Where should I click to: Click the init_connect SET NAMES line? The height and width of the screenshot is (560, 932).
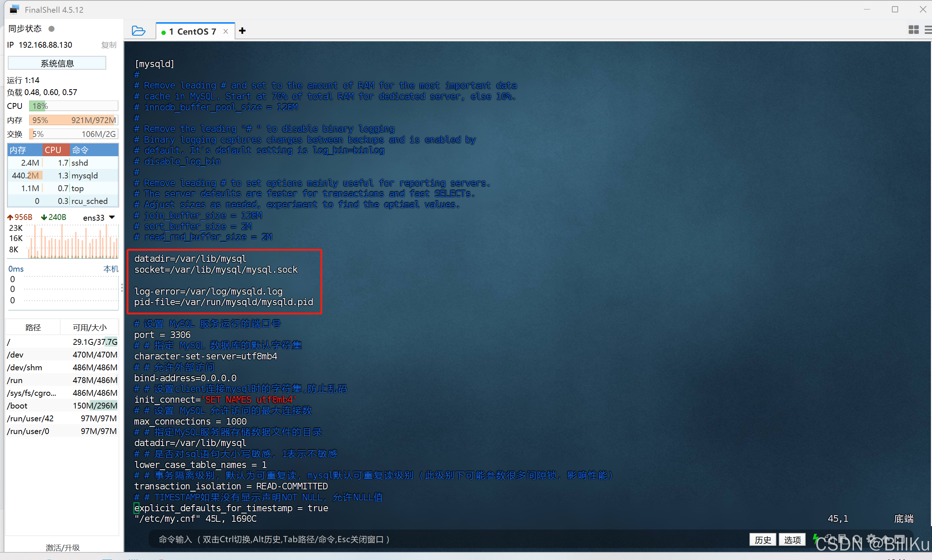click(216, 400)
